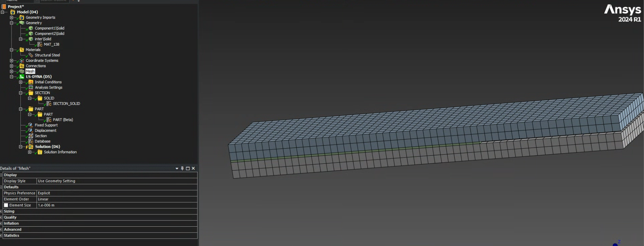Select the Structural Steel material icon
Screen dimensions: 644x246
[x=31, y=55]
